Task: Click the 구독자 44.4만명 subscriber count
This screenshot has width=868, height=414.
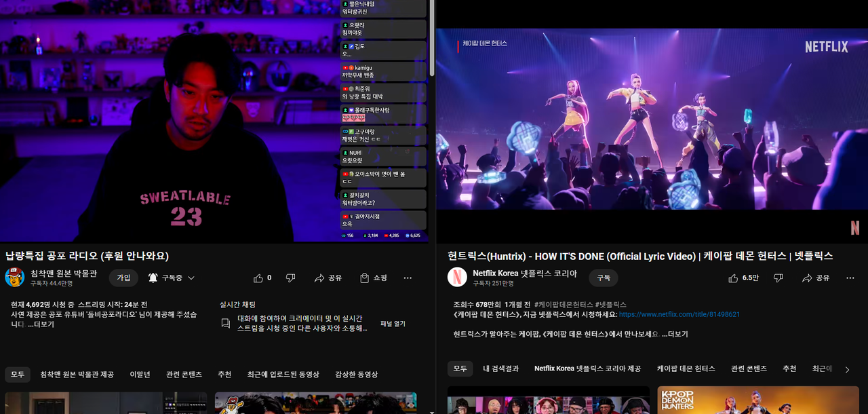Action: click(x=52, y=284)
